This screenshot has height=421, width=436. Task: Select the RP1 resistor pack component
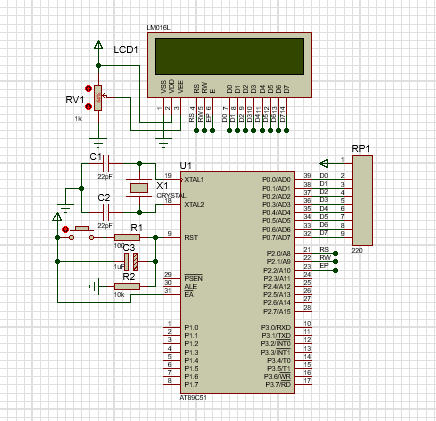pos(362,200)
